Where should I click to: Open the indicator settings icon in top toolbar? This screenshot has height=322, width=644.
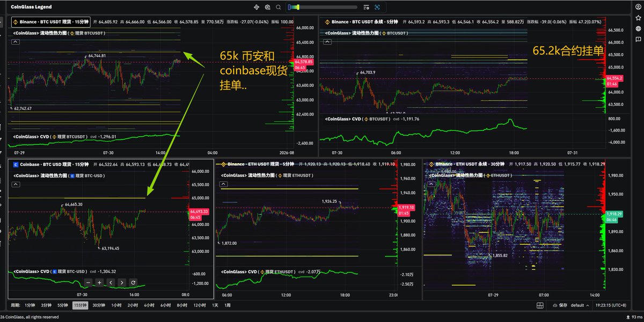click(267, 7)
